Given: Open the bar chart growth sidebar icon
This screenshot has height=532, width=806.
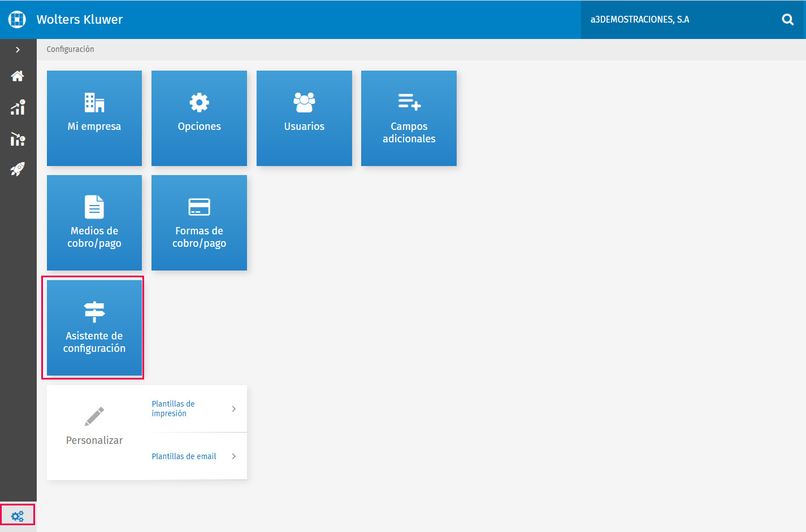Looking at the screenshot, I should pos(18,107).
